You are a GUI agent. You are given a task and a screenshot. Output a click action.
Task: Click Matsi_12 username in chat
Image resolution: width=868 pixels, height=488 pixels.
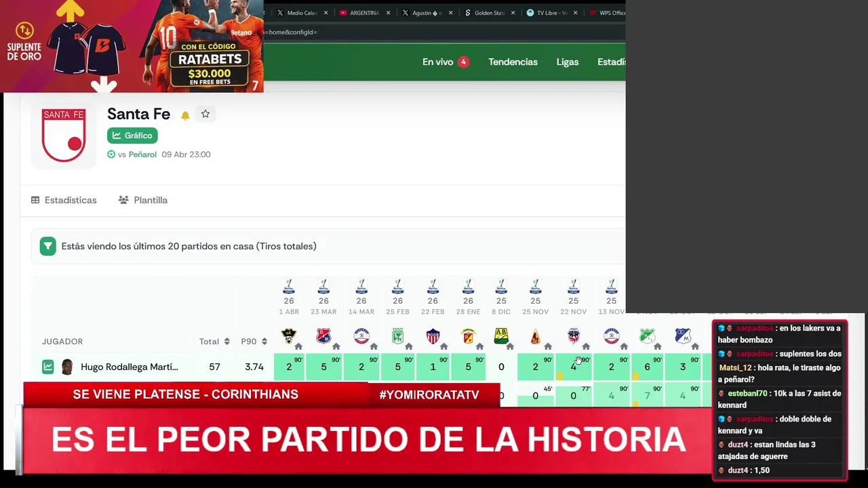(x=735, y=368)
